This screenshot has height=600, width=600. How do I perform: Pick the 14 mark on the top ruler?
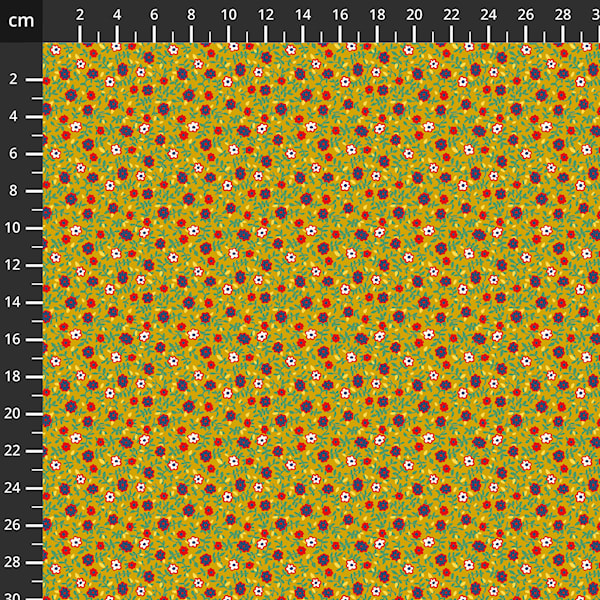tap(303, 16)
